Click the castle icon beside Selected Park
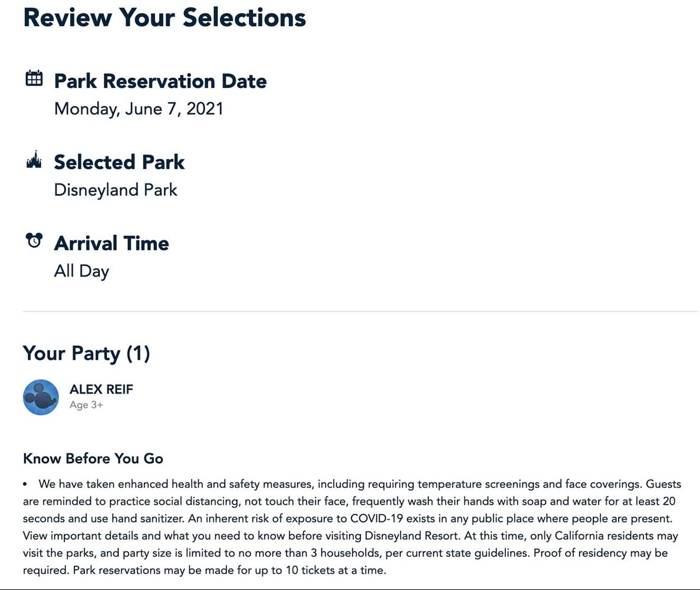 [34, 160]
